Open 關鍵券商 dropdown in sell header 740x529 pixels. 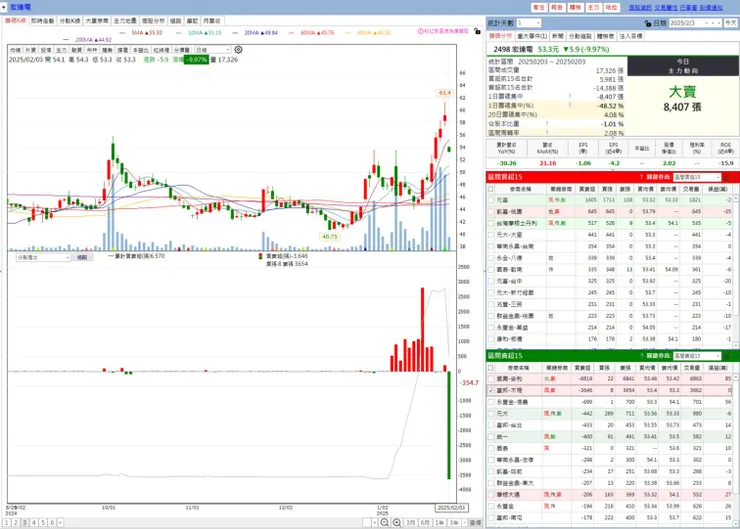click(697, 356)
